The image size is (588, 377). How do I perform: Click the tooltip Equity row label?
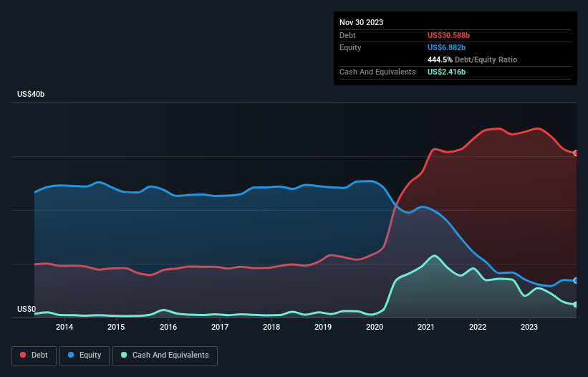point(350,47)
